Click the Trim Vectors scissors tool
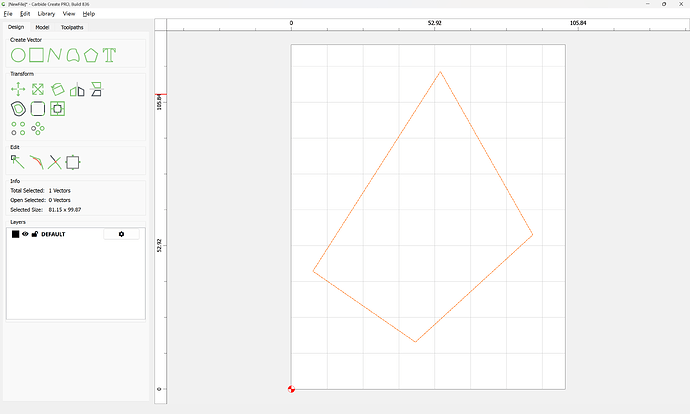Image resolution: width=690 pixels, height=414 pixels. [55, 161]
